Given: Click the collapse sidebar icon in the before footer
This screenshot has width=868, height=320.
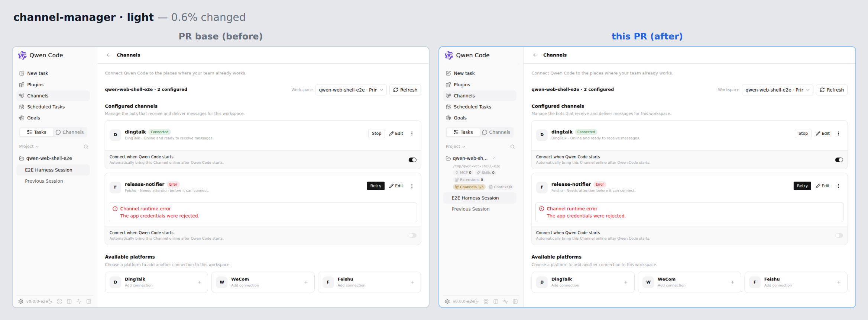Looking at the screenshot, I should click(x=89, y=301).
